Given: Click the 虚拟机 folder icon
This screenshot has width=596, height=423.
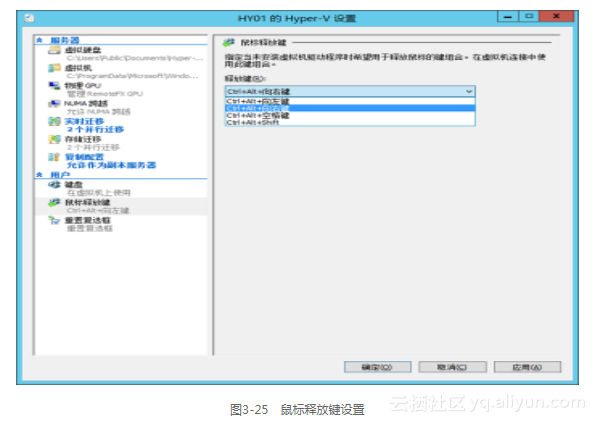Looking at the screenshot, I should [54, 68].
